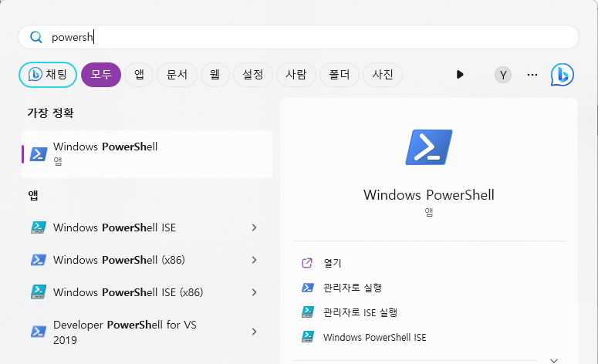Expand Developer PowerShell for VS 2019 chevron
The height and width of the screenshot is (364, 598).
point(255,332)
